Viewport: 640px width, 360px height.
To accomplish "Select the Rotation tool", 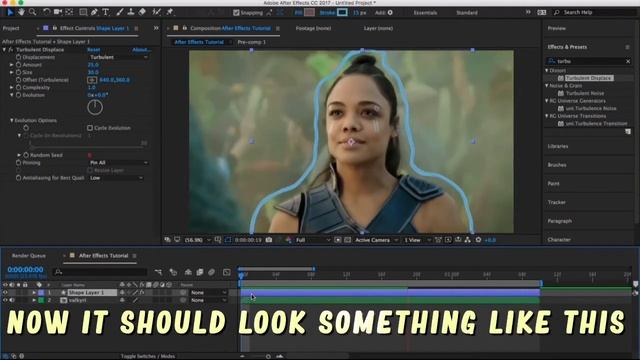I will click(x=46, y=12).
